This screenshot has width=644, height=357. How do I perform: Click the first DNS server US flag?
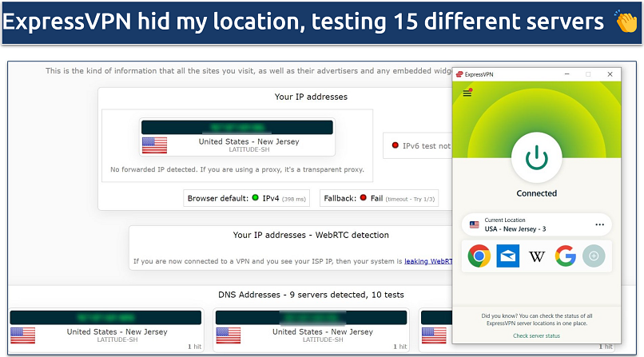(22, 335)
